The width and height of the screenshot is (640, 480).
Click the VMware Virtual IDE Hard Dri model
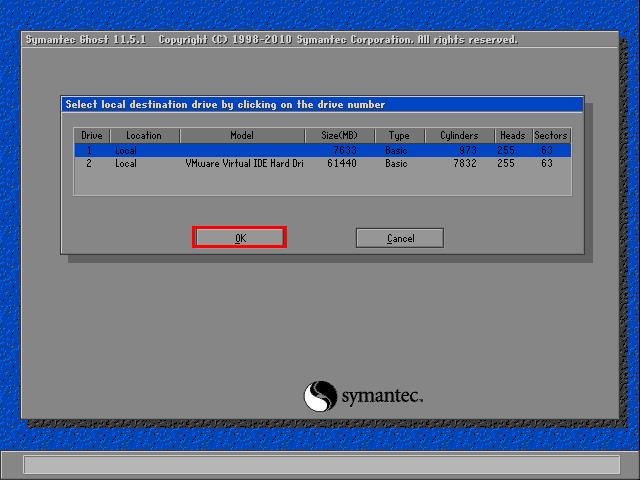tap(244, 164)
